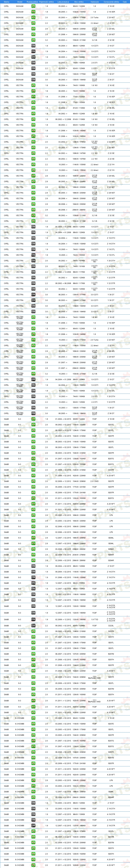Click diesel ON icon in Saab 1.9 TTiD row
130x868 pixels.
[x=33, y=619]
